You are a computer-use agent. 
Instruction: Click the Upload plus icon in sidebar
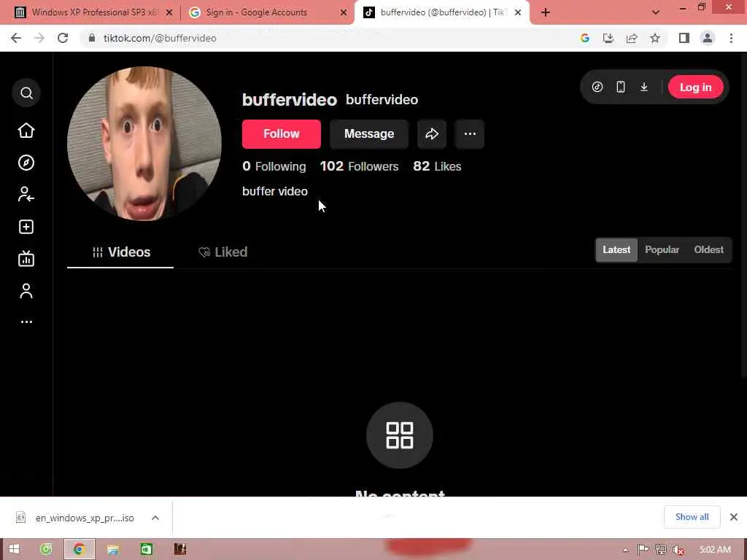[x=26, y=227]
